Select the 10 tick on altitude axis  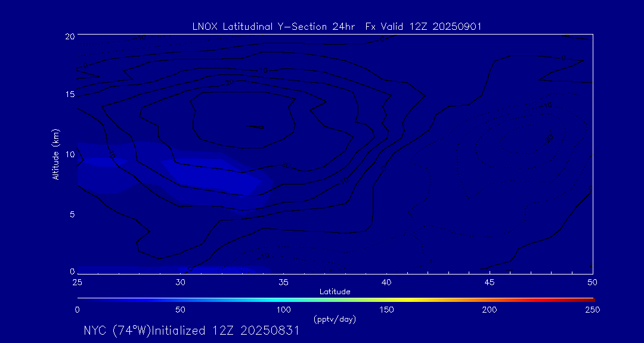click(x=69, y=154)
